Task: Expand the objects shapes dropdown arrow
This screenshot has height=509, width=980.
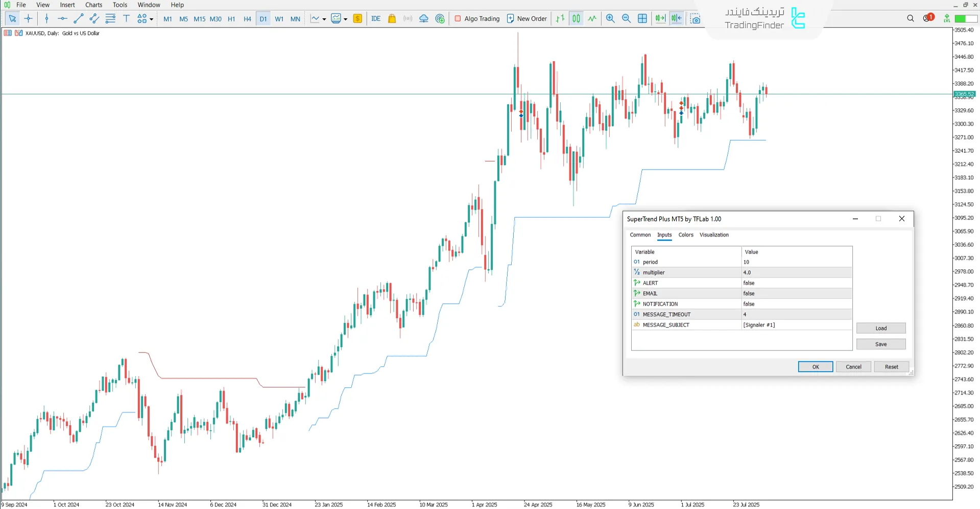Action: [x=152, y=19]
